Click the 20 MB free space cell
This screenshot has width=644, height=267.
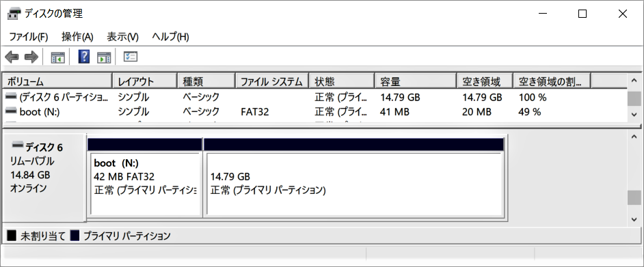[477, 111]
